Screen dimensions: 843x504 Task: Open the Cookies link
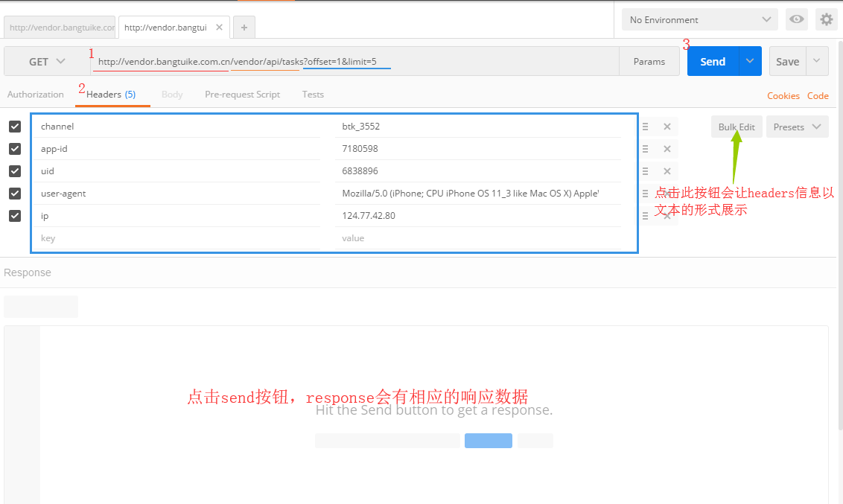(783, 95)
